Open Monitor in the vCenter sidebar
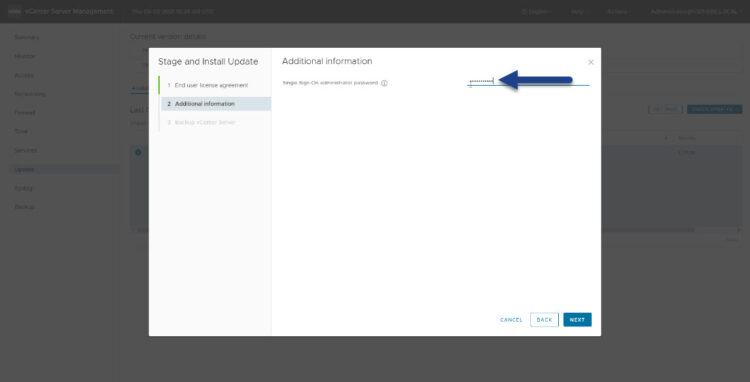This screenshot has width=750, height=382. 25,56
